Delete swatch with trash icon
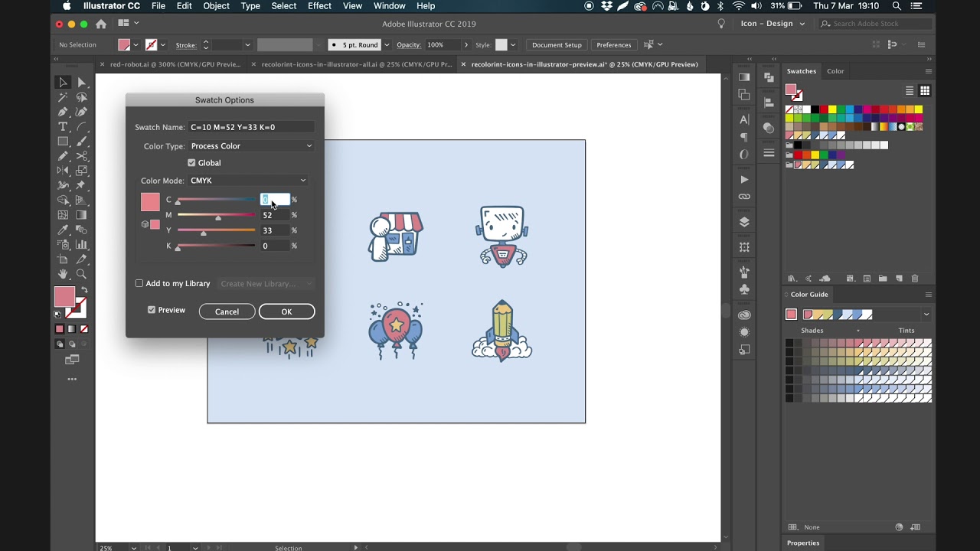 (915, 279)
